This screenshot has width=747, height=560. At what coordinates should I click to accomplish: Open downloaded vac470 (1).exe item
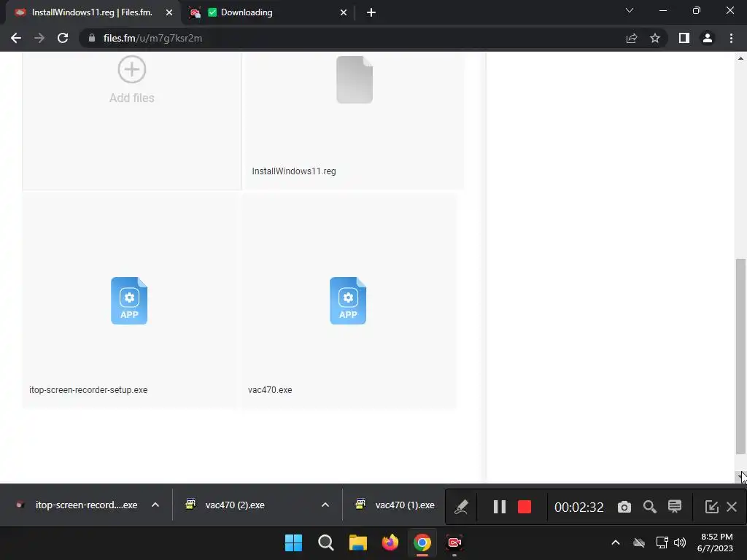(x=396, y=505)
